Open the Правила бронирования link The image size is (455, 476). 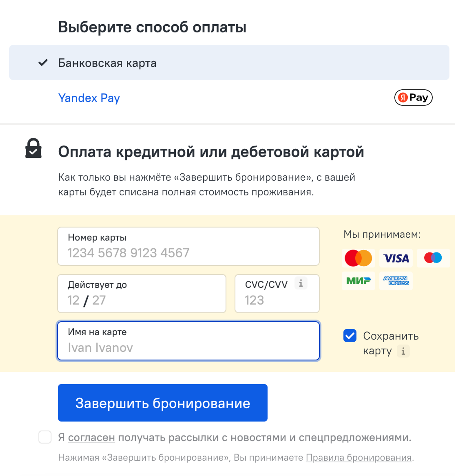(359, 458)
